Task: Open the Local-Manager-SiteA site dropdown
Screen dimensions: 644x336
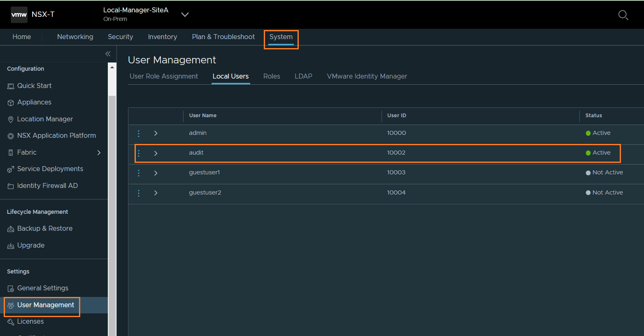Action: (x=185, y=15)
